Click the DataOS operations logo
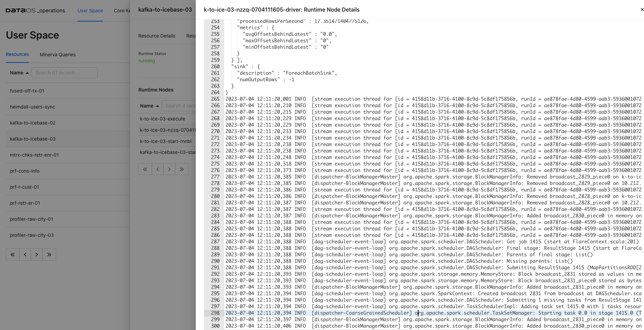This screenshot has height=330, width=644. (36, 11)
